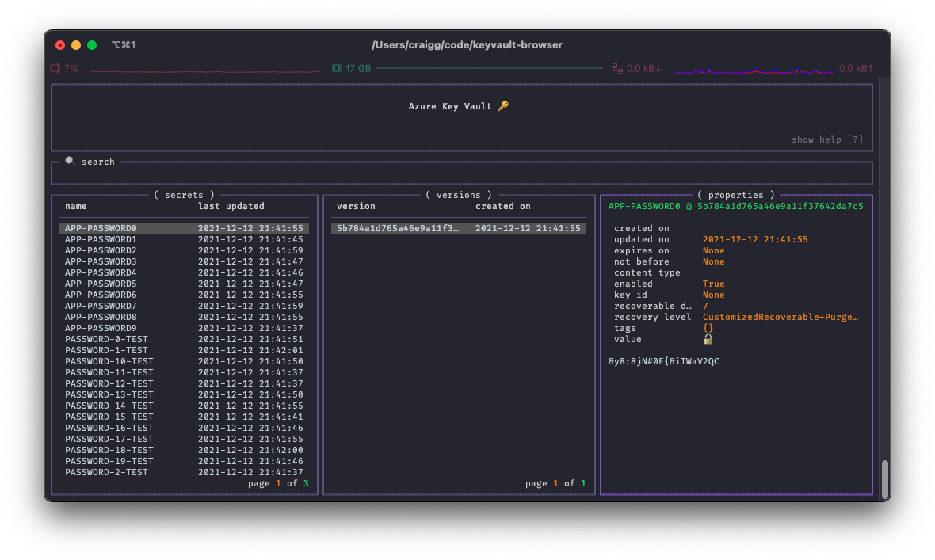The width and height of the screenshot is (935, 560).
Task: Select the APP-PASSWORD0 secret row
Action: point(185,228)
